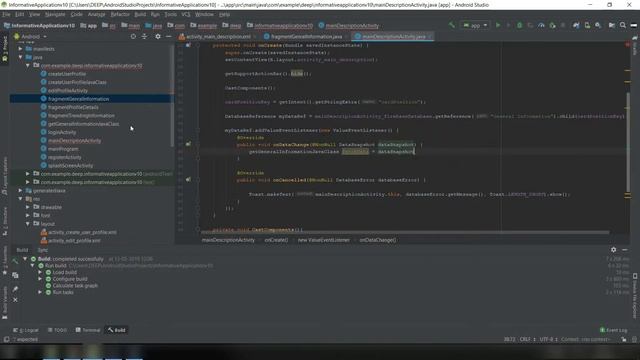Screen dimensions: 640x360
Task: Open the Build menu in the menu bar
Action: (140, 14)
